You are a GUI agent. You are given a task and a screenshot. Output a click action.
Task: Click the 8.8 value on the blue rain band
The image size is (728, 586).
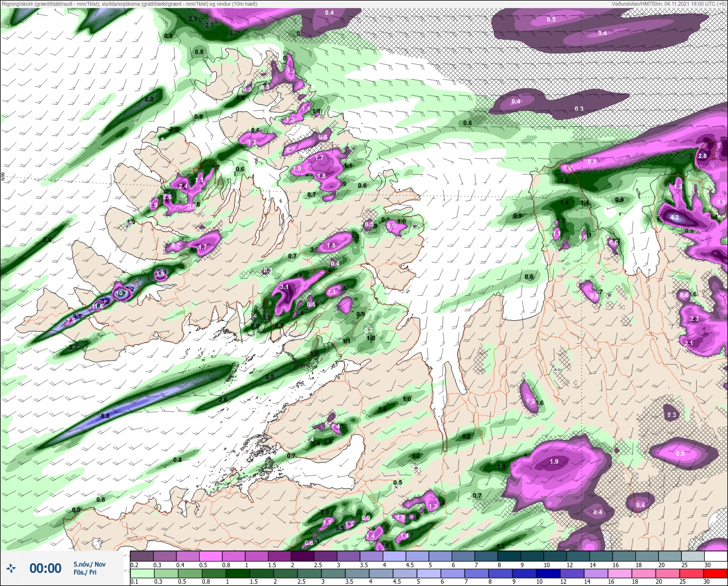coord(105,416)
